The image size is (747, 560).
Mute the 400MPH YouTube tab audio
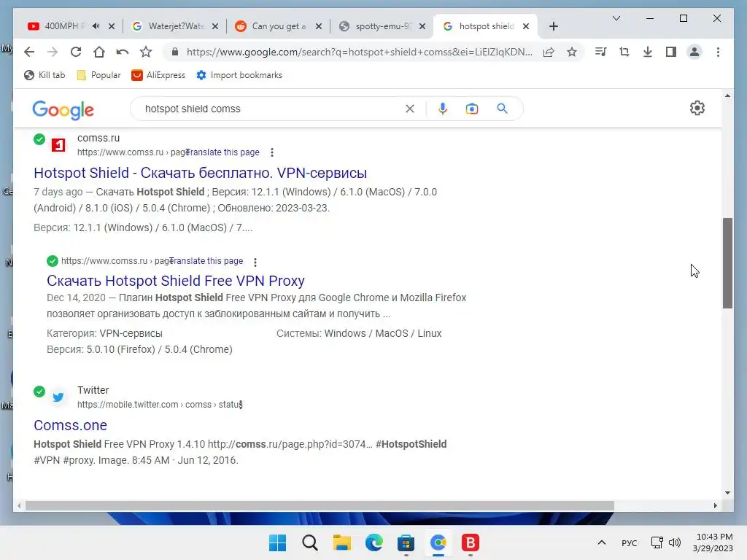click(x=96, y=26)
